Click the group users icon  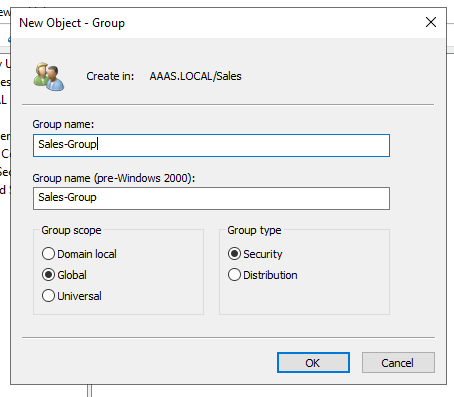coord(49,76)
